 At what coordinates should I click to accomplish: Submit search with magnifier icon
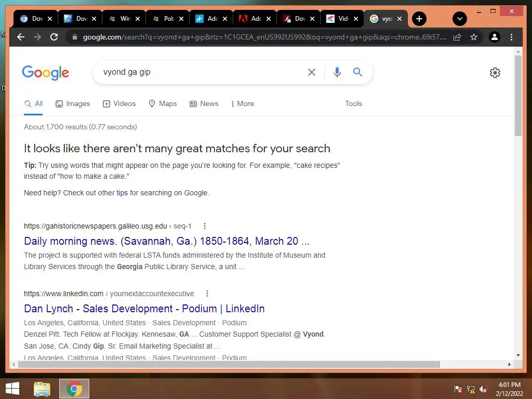357,72
